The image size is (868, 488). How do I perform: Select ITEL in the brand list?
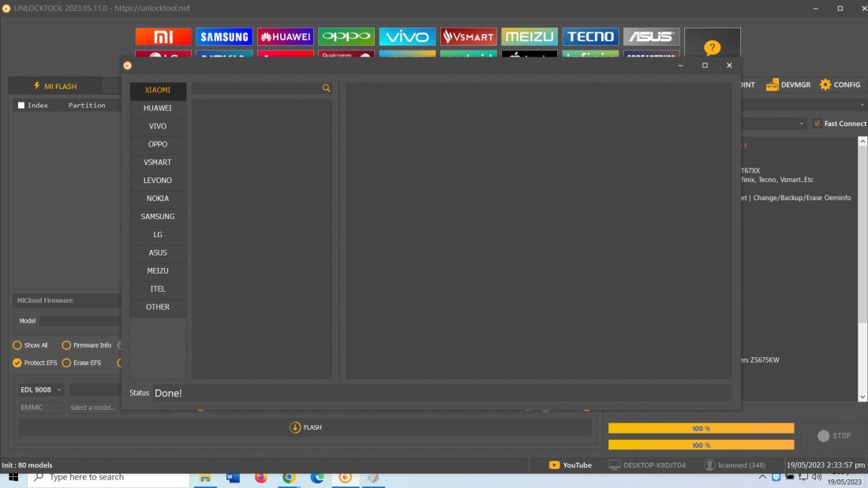(158, 289)
